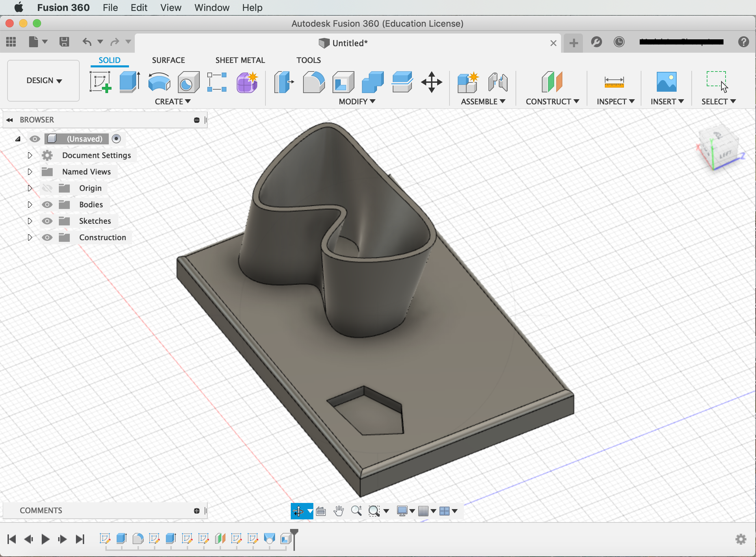
Task: Select the Hole tool
Action: coord(188,82)
